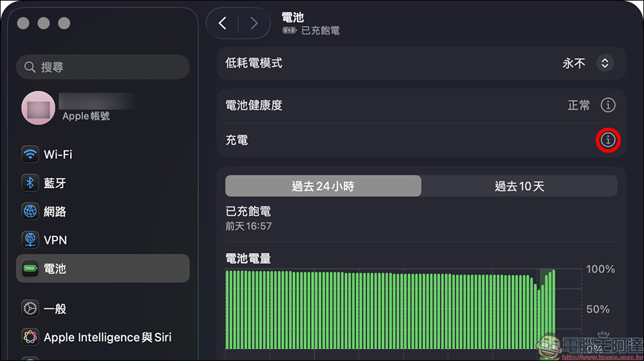Close the window with the first traffic-light button
Viewport: 644px width, 361px height.
[23, 23]
